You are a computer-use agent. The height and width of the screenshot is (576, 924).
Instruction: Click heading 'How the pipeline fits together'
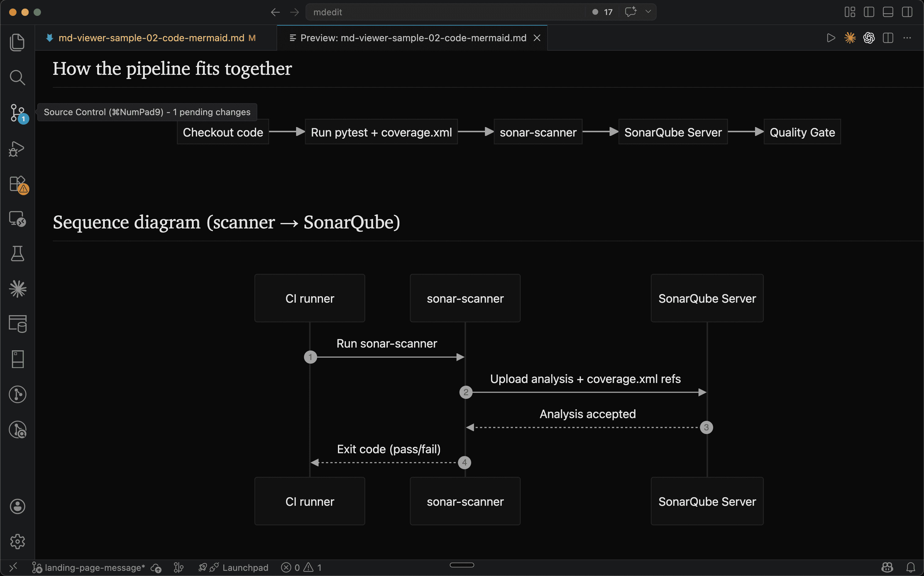pyautogui.click(x=172, y=69)
